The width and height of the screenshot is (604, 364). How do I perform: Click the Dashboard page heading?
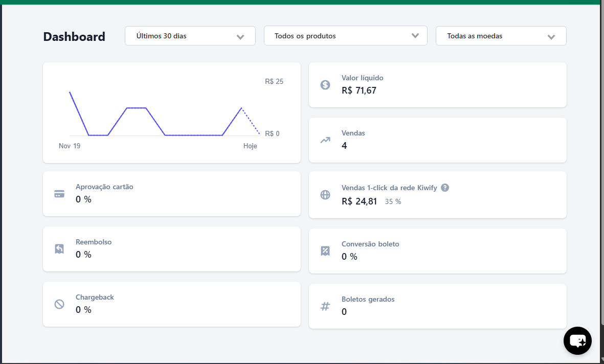[74, 37]
